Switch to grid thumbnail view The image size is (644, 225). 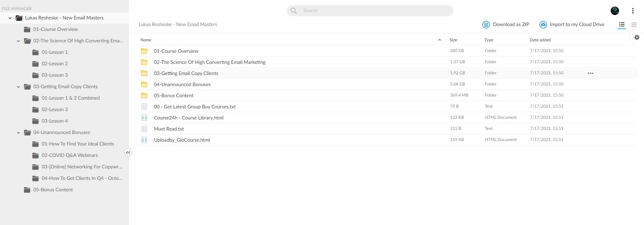tap(634, 25)
